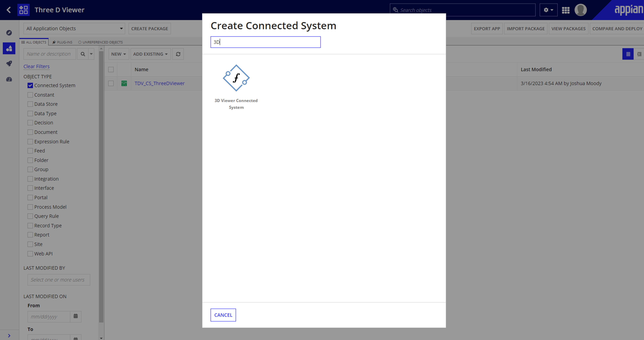
Task: Switch to list view icon
Action: click(x=628, y=54)
